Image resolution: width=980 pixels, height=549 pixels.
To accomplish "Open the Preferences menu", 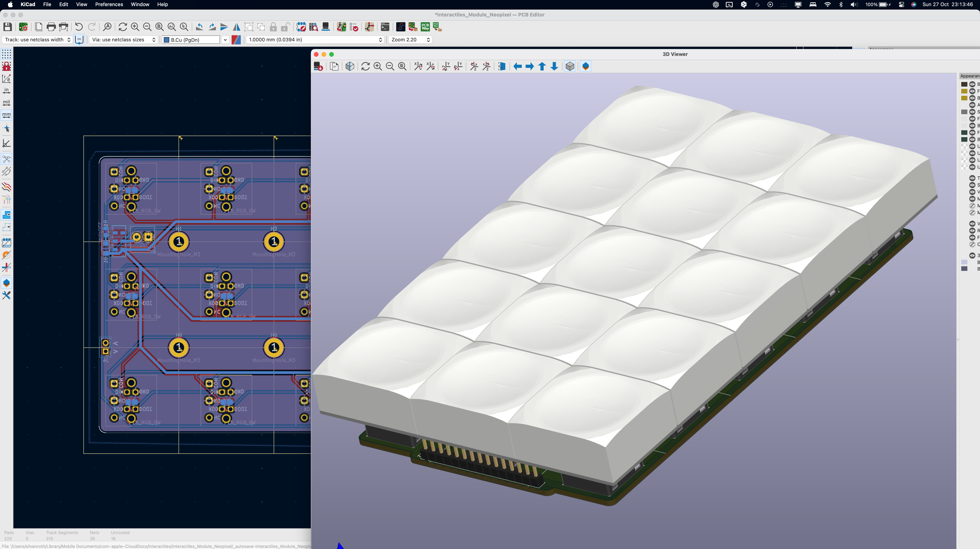I will click(x=109, y=4).
